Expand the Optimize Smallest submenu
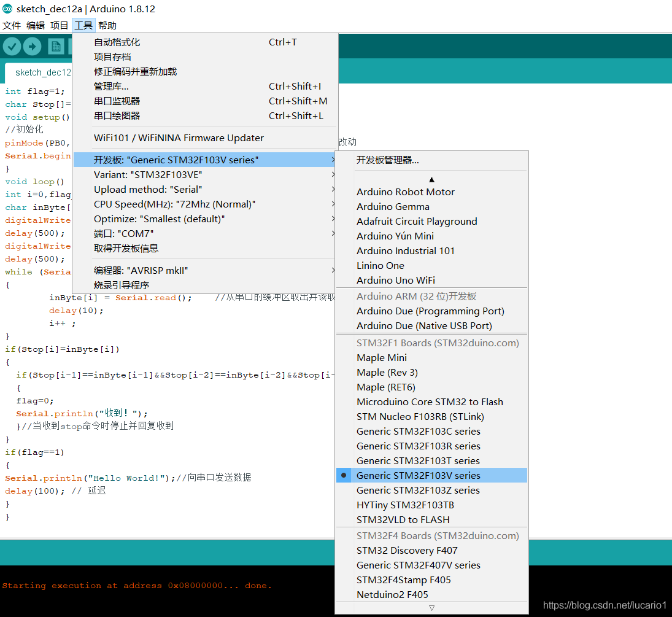The height and width of the screenshot is (617, 672). (205, 219)
